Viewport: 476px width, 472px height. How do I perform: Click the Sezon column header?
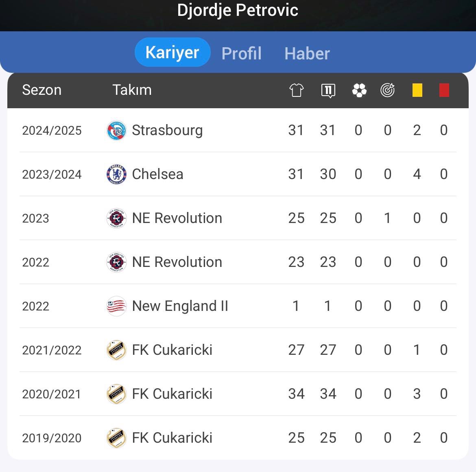point(42,90)
